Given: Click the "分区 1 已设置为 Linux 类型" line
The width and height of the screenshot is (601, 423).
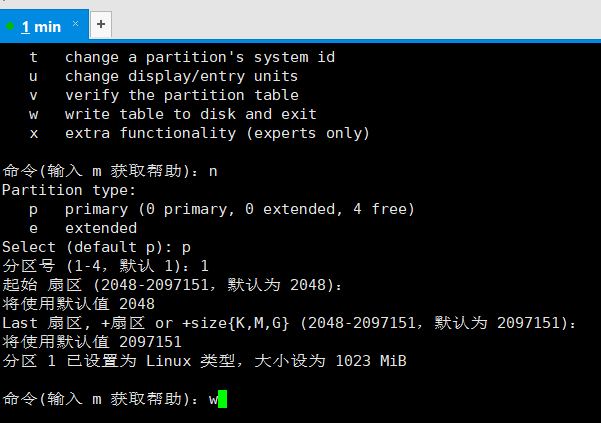Looking at the screenshot, I should [x=204, y=361].
